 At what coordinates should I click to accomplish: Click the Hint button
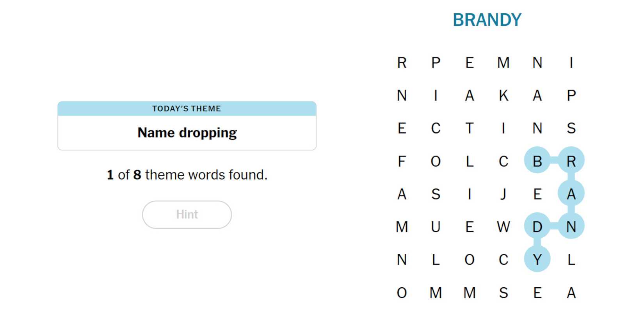point(187,214)
